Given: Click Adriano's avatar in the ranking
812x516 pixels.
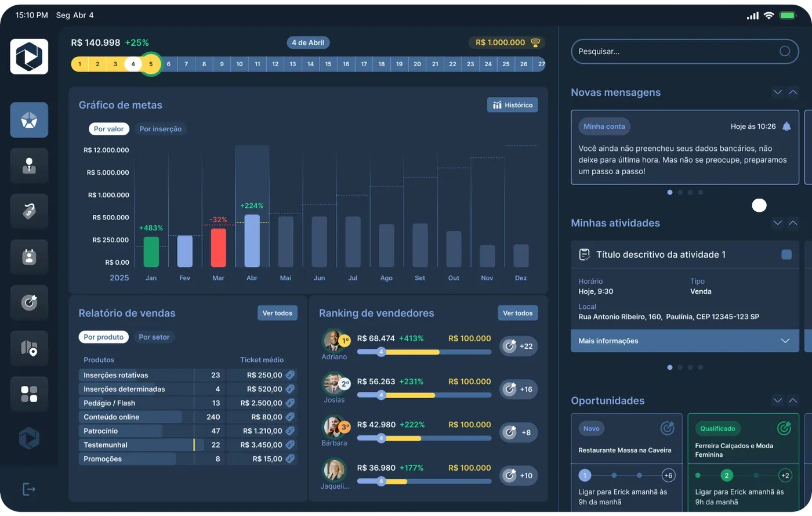Looking at the screenshot, I should point(334,341).
